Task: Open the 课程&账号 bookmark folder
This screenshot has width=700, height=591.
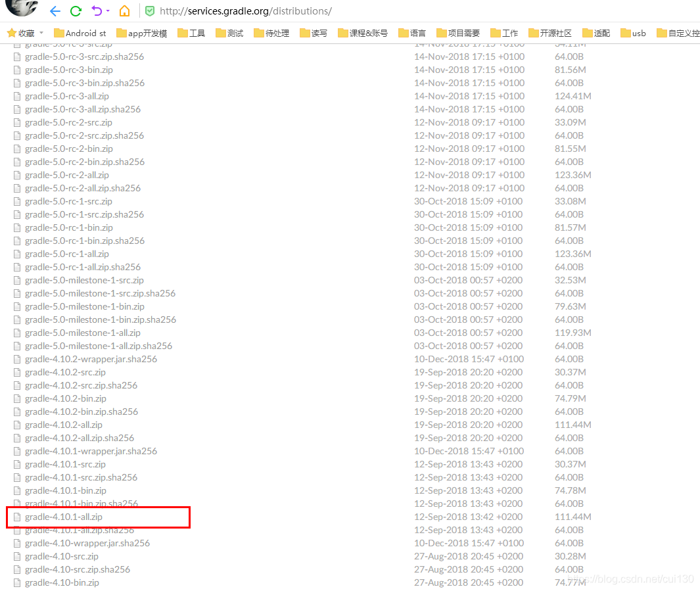Action: point(363,33)
